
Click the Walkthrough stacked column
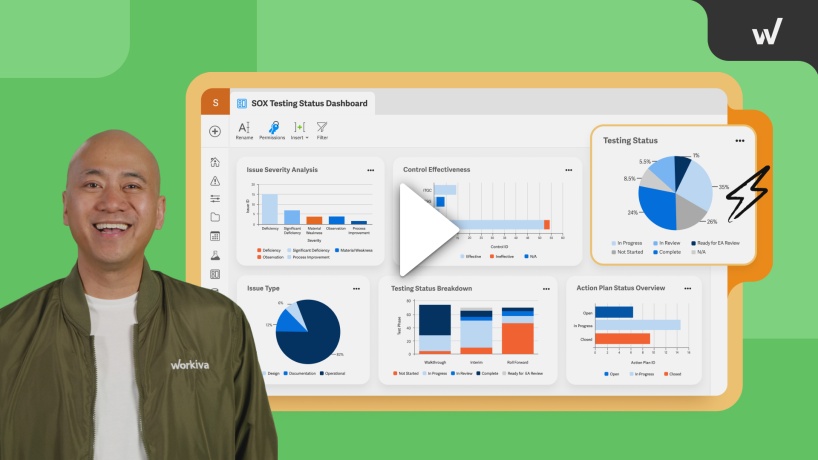coord(435,330)
